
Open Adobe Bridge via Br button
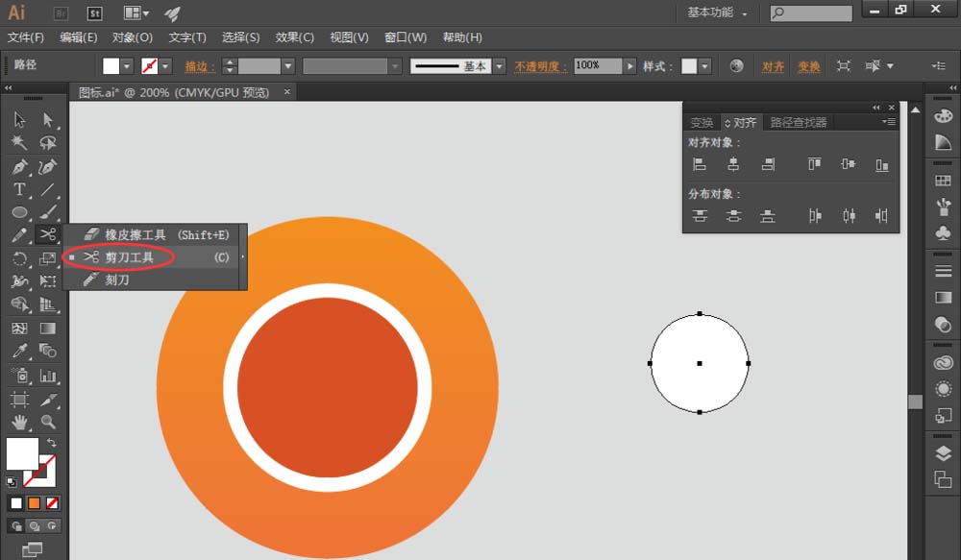[x=61, y=12]
